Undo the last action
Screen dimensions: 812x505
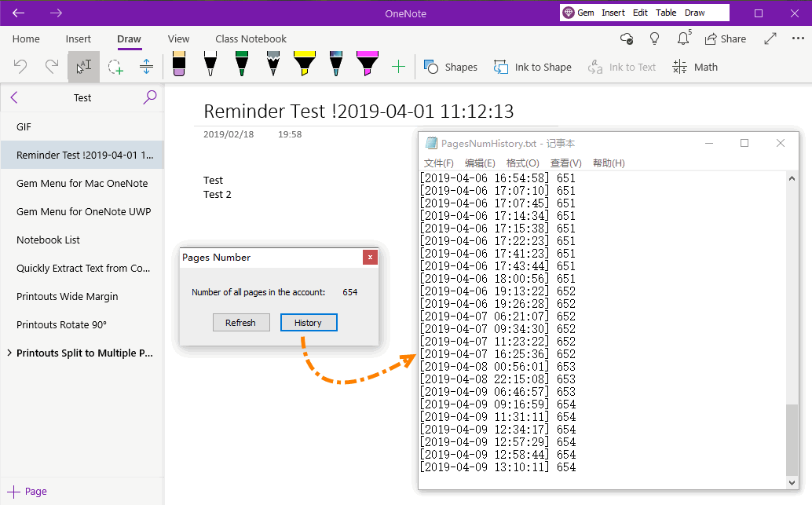tap(20, 66)
